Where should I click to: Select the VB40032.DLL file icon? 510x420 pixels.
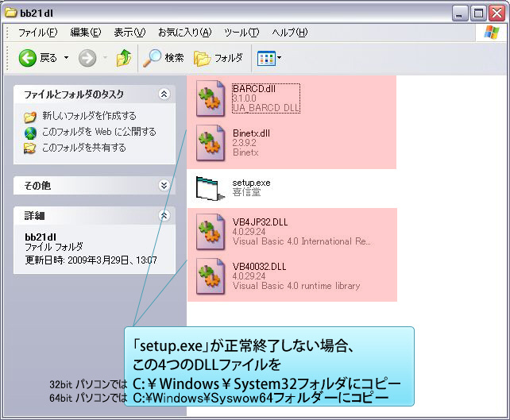click(x=211, y=276)
